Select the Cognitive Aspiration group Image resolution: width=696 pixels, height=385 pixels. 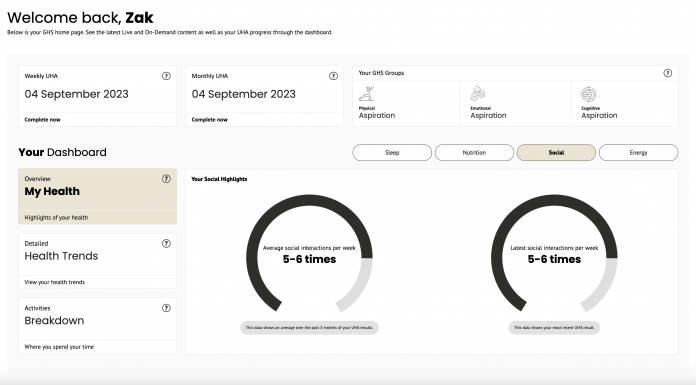pyautogui.click(x=625, y=103)
